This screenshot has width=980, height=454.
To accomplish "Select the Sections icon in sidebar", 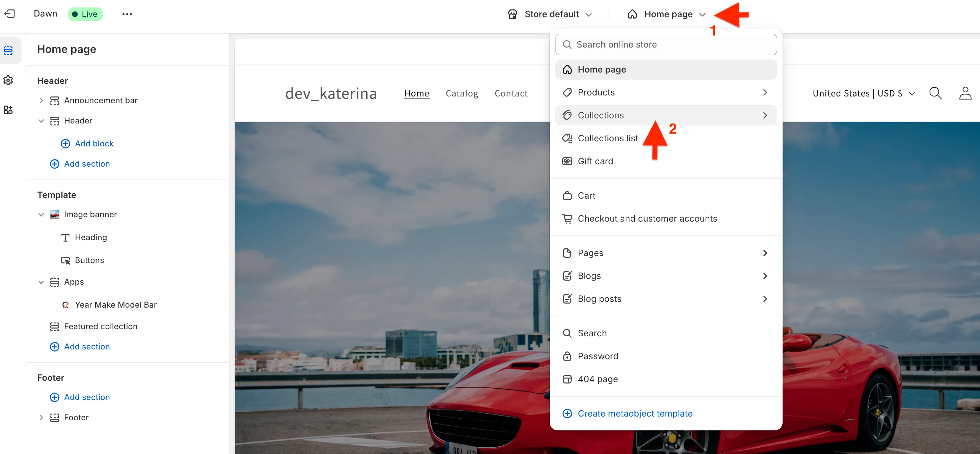I will [8, 50].
